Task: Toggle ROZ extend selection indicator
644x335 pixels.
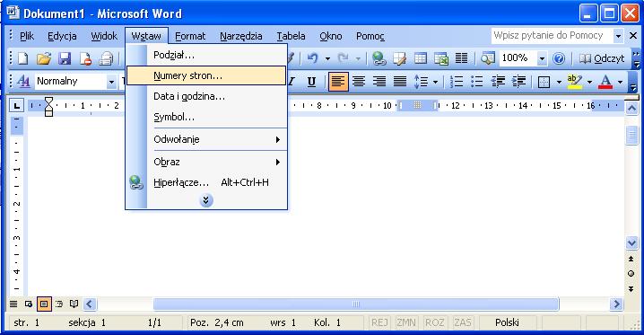Action: [434, 322]
